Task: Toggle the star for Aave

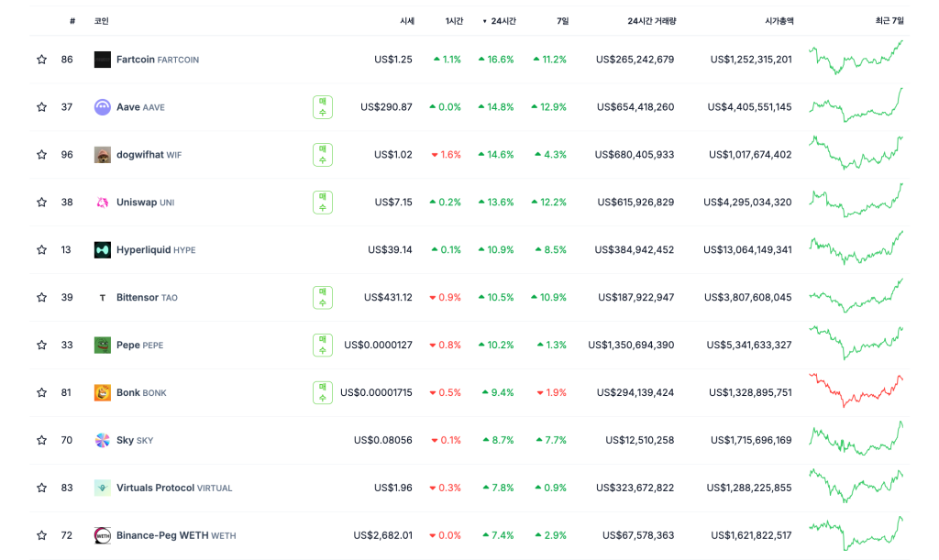Action: point(41,107)
